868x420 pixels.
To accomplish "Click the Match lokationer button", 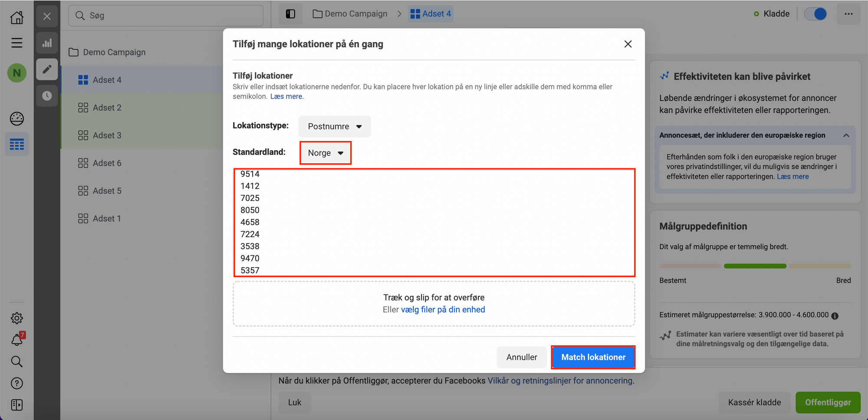I will 593,357.
